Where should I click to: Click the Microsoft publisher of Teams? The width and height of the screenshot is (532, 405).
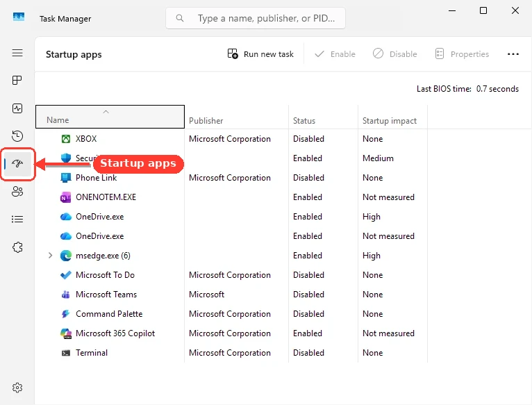coord(207,295)
